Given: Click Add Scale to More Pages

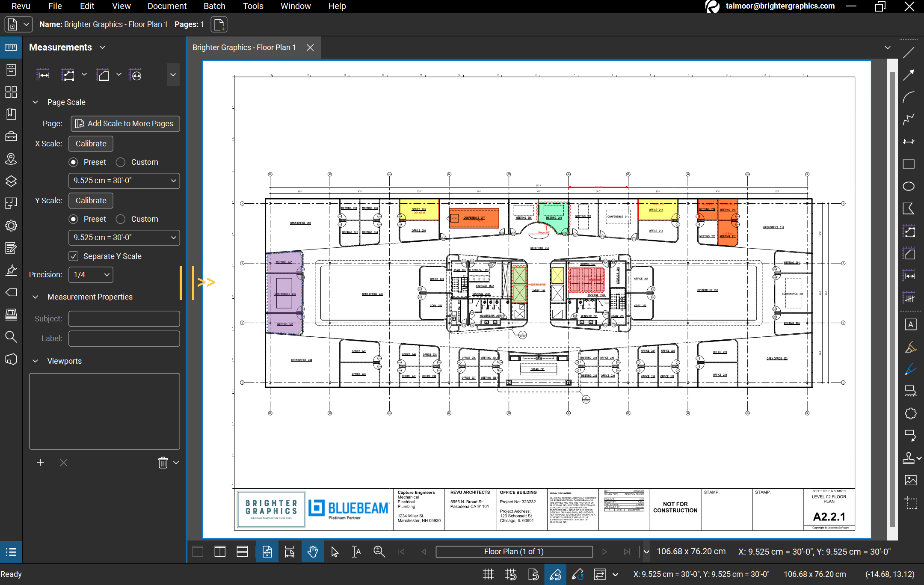Looking at the screenshot, I should (x=125, y=124).
